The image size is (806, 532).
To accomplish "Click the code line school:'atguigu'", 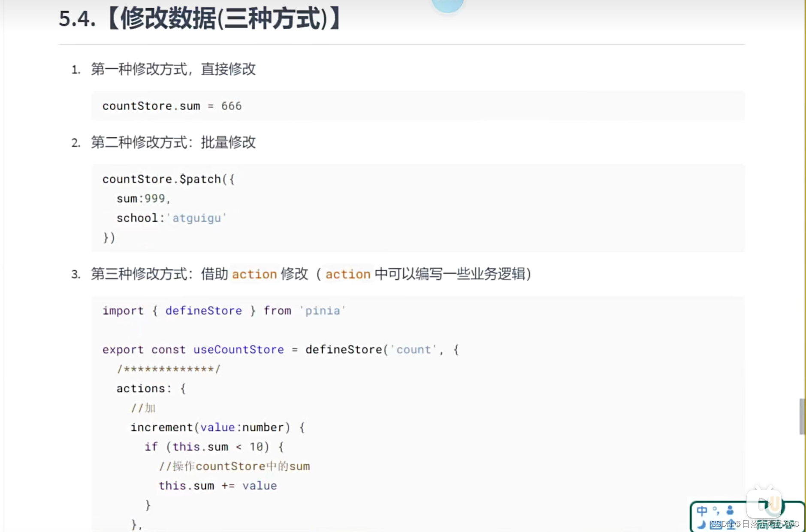I will point(172,218).
